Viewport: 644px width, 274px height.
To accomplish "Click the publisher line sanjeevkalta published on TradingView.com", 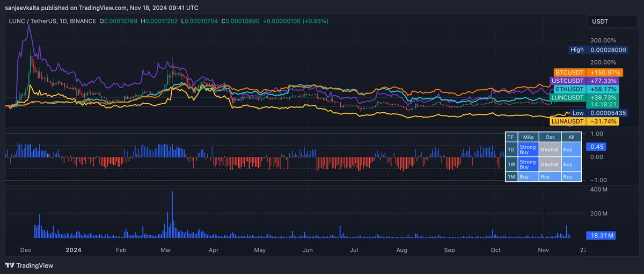I will coord(67,8).
